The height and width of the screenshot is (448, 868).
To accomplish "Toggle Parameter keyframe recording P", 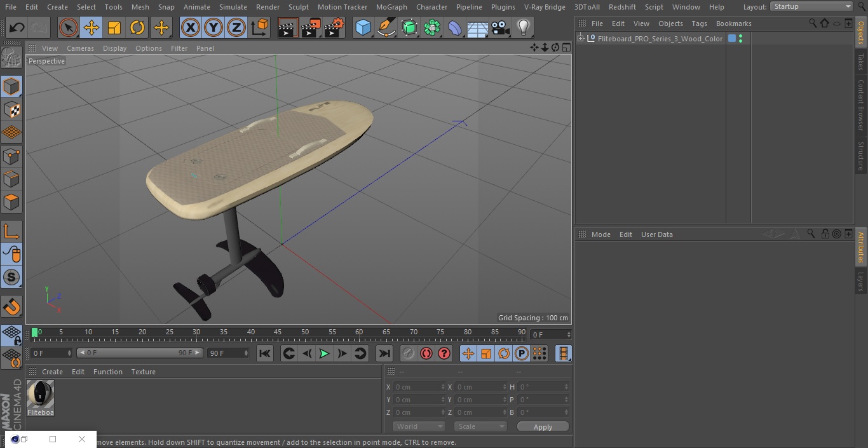I will (x=522, y=353).
